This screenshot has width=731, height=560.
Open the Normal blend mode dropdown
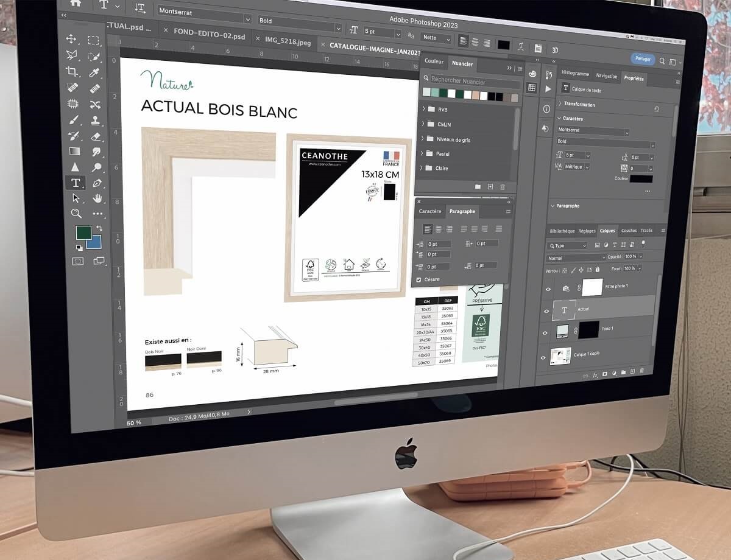click(576, 258)
